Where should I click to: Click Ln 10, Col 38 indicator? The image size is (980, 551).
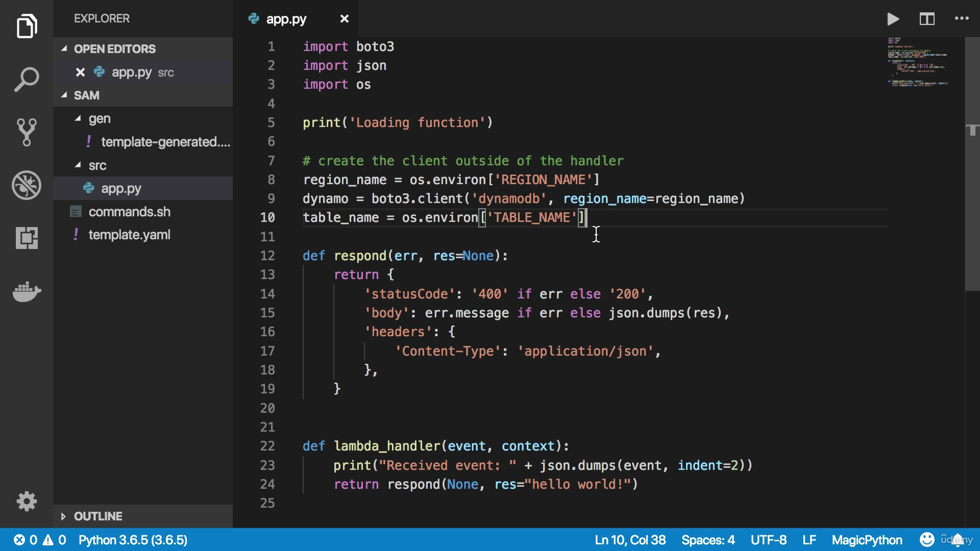tap(630, 540)
